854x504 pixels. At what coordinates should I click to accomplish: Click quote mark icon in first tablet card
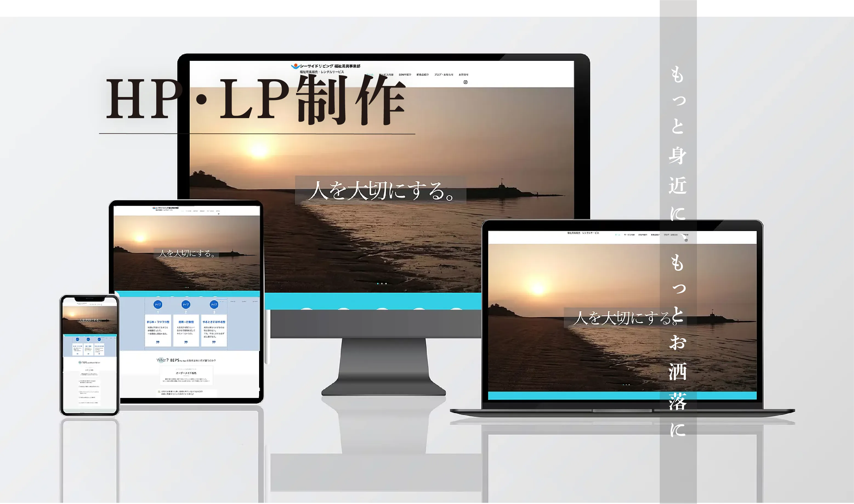158,342
